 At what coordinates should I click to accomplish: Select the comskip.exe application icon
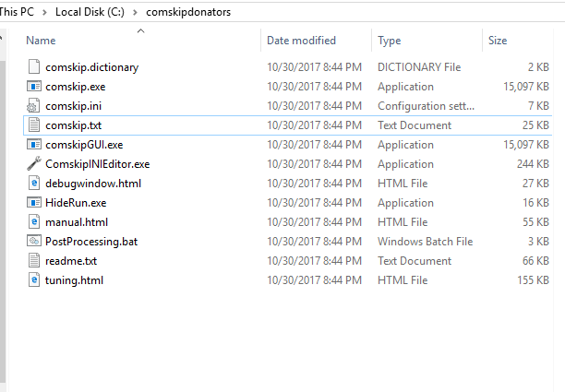pos(34,87)
